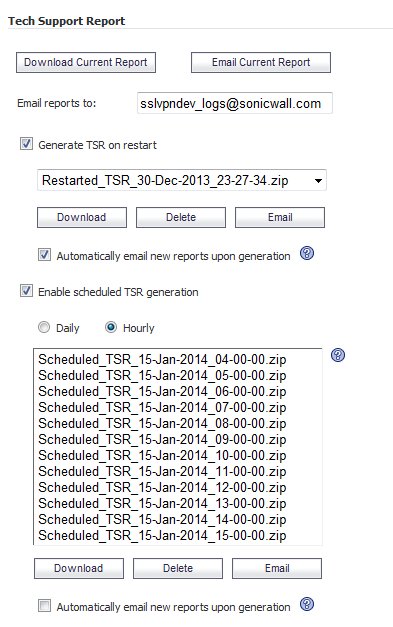Toggle Enable scheduled TSR generation checkbox
The height and width of the screenshot is (627, 393).
[x=26, y=291]
